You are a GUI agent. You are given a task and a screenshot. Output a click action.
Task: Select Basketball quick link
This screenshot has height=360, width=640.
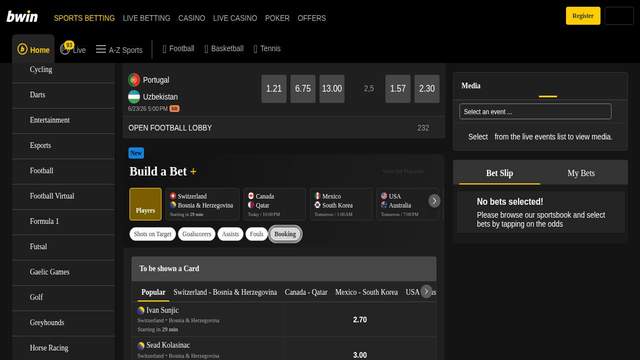(x=224, y=49)
